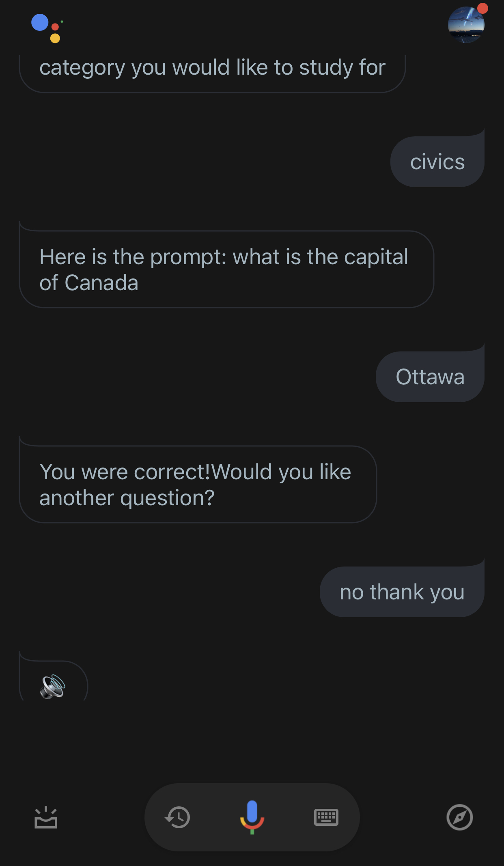Image resolution: width=504 pixels, height=866 pixels.
Task: Select the "civics" message bubble
Action: pyautogui.click(x=437, y=162)
